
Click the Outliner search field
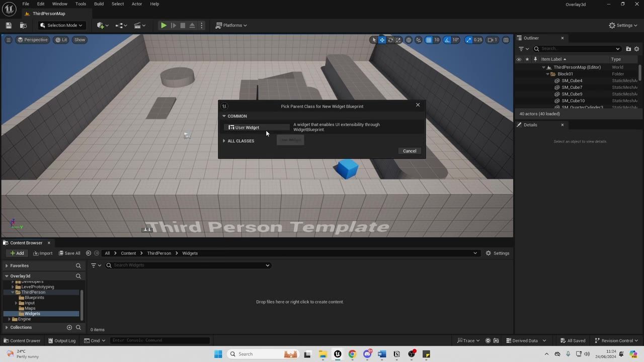coord(577,49)
